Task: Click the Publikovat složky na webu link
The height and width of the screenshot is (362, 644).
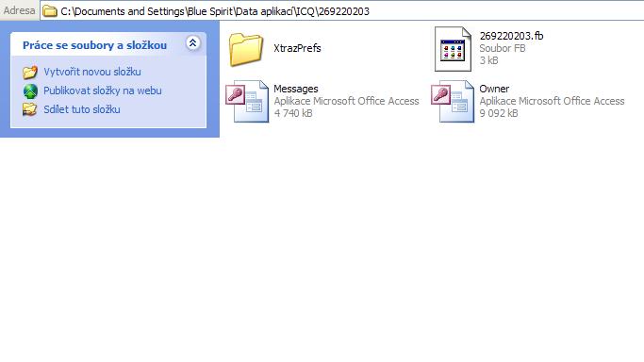Action: [103, 90]
